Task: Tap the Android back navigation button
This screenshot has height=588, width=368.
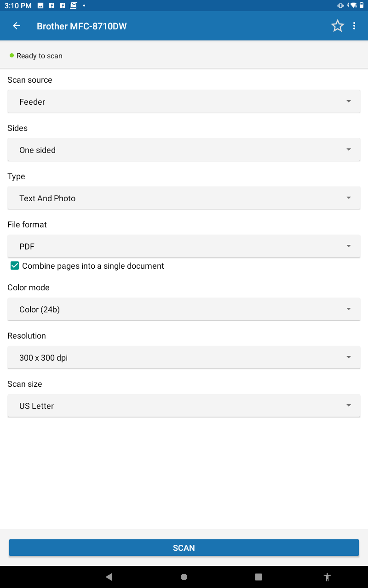Action: [x=109, y=577]
